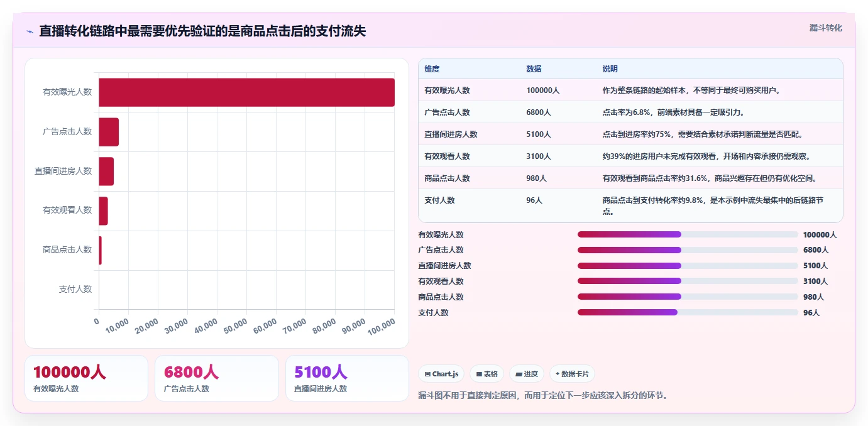
Task: Click the 5100人 table cell
Action: coord(539,134)
